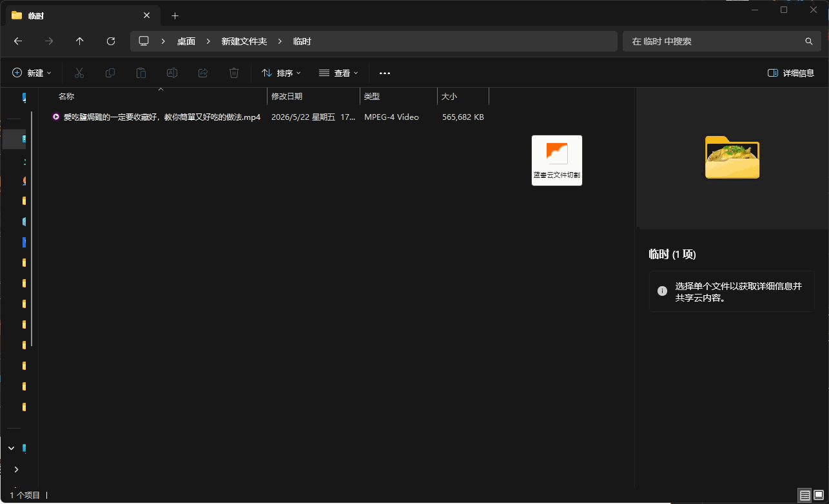Select the mp4 video file in the list

click(x=157, y=117)
